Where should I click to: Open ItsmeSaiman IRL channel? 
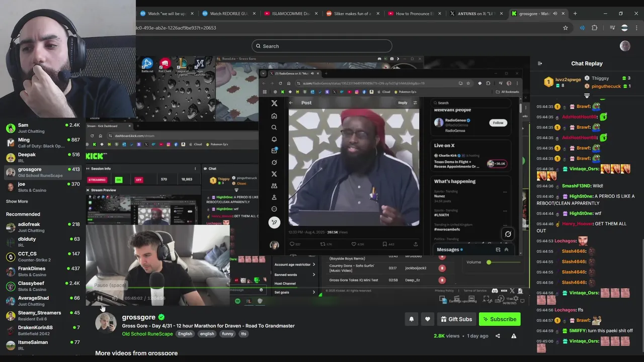tap(43, 345)
